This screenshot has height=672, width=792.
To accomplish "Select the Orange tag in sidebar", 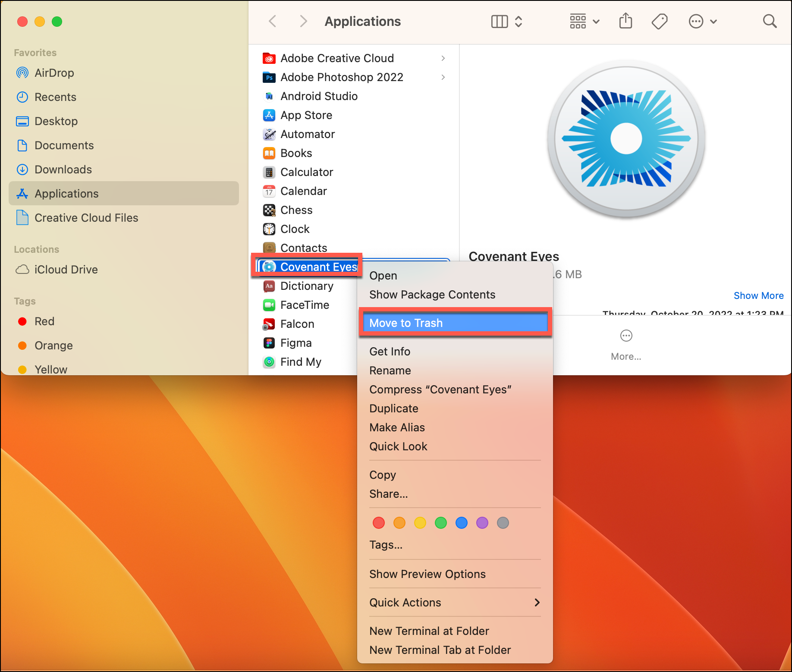I will [123, 345].
